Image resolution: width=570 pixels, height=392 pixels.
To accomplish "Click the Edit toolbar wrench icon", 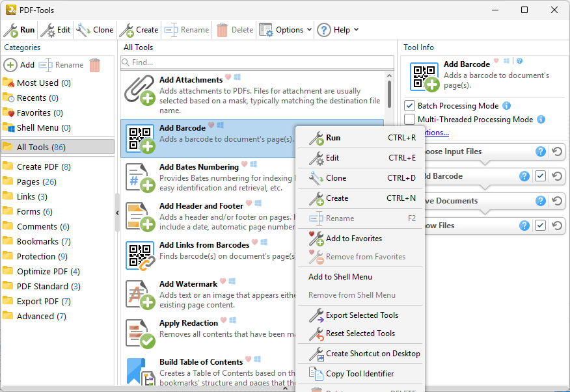I will pos(47,30).
